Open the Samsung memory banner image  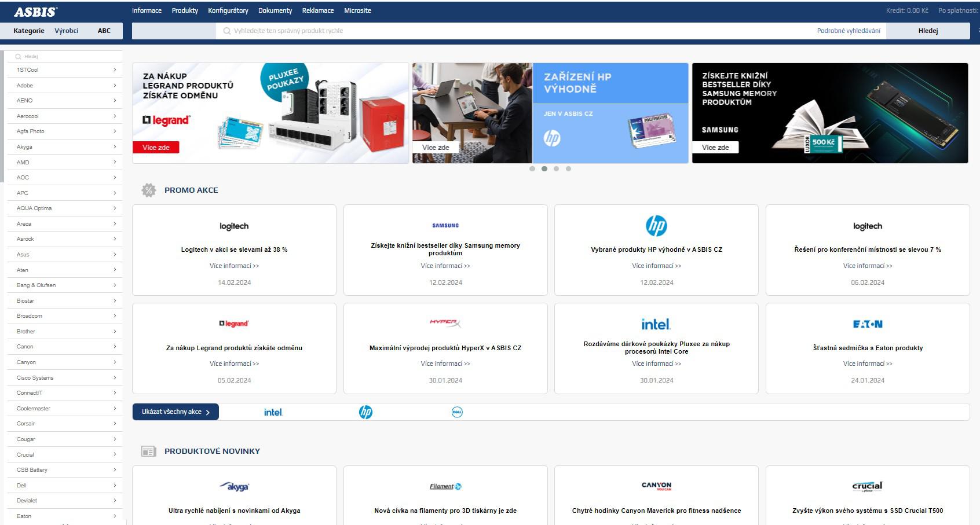point(830,113)
